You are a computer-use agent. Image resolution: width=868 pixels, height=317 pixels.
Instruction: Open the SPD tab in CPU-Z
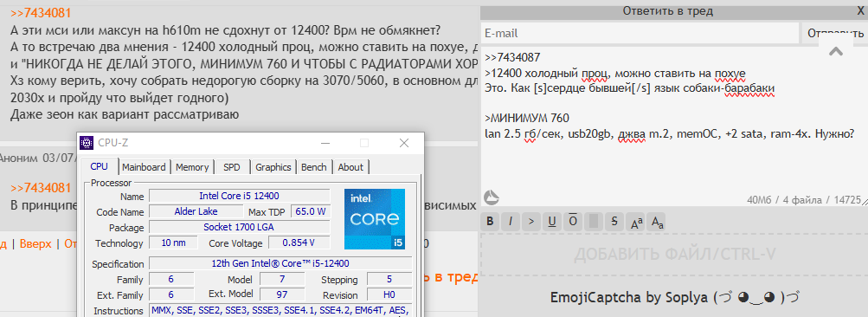[x=232, y=167]
